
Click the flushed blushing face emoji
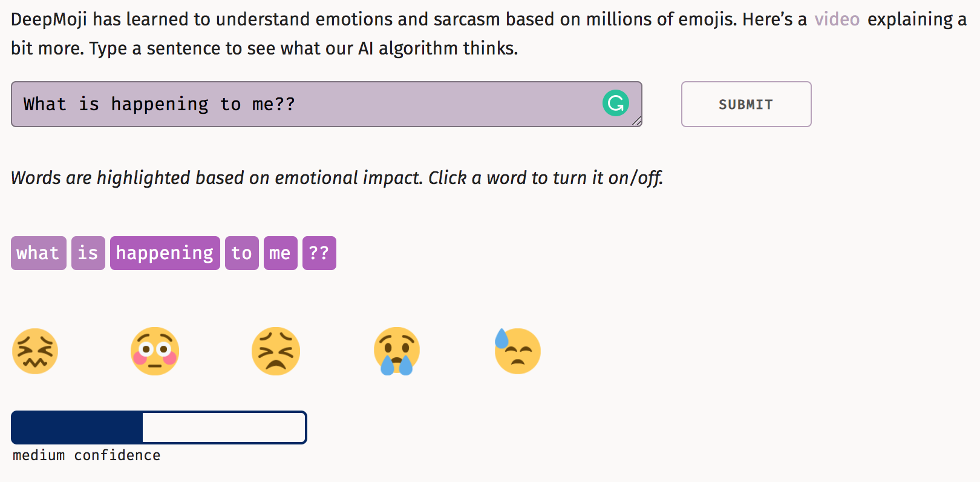(x=155, y=351)
